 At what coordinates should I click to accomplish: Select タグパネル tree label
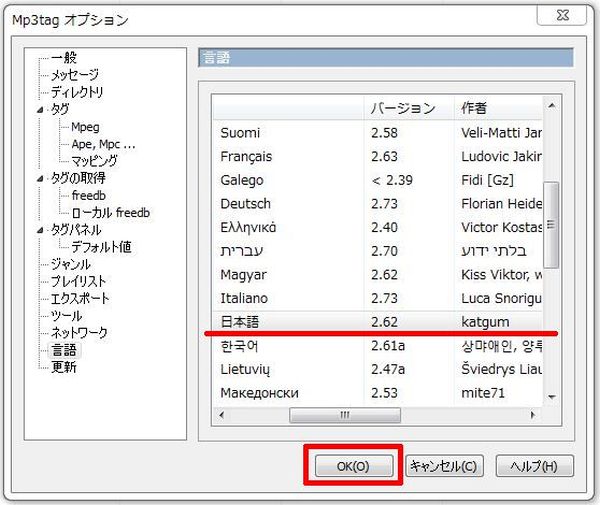click(76, 230)
